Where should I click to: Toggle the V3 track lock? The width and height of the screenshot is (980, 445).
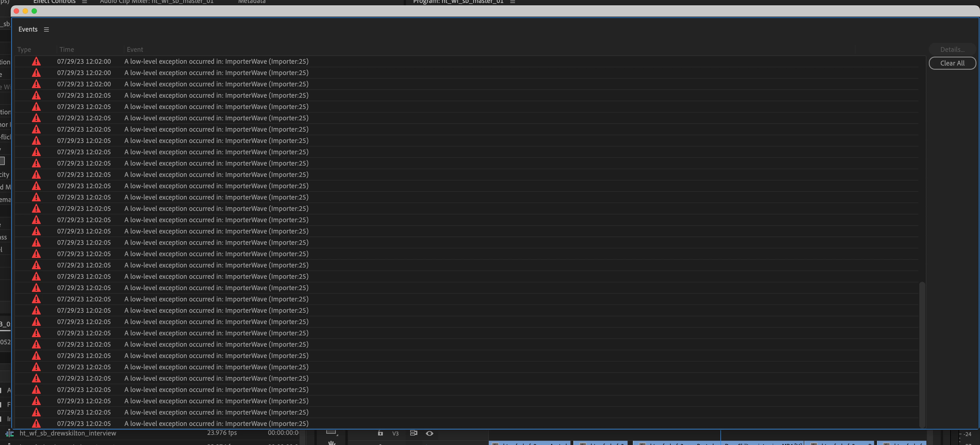coord(380,433)
